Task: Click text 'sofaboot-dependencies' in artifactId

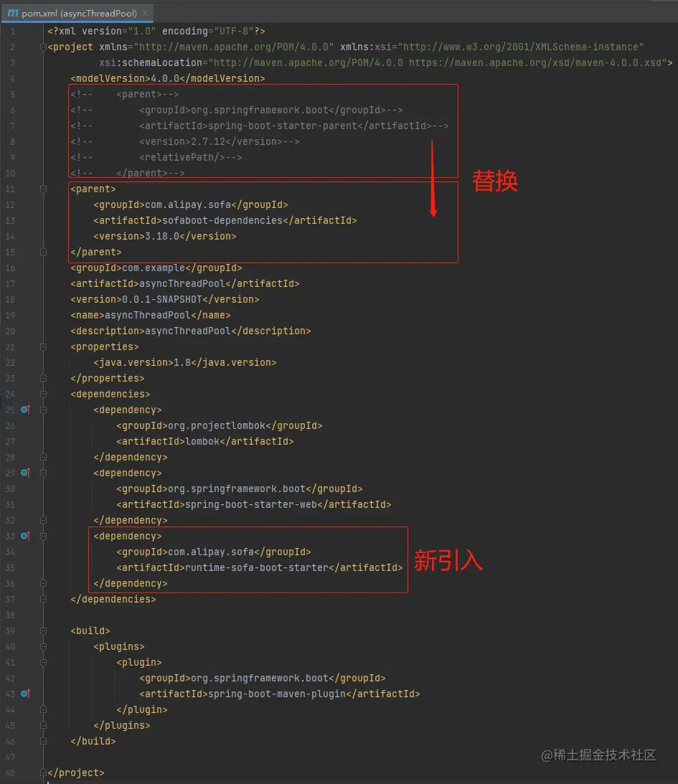Action: [x=222, y=220]
